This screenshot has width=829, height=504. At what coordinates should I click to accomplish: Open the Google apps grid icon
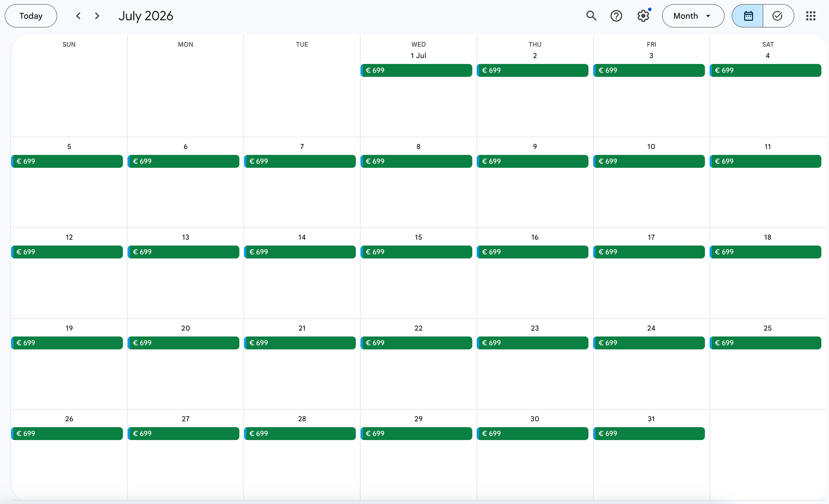pyautogui.click(x=811, y=16)
